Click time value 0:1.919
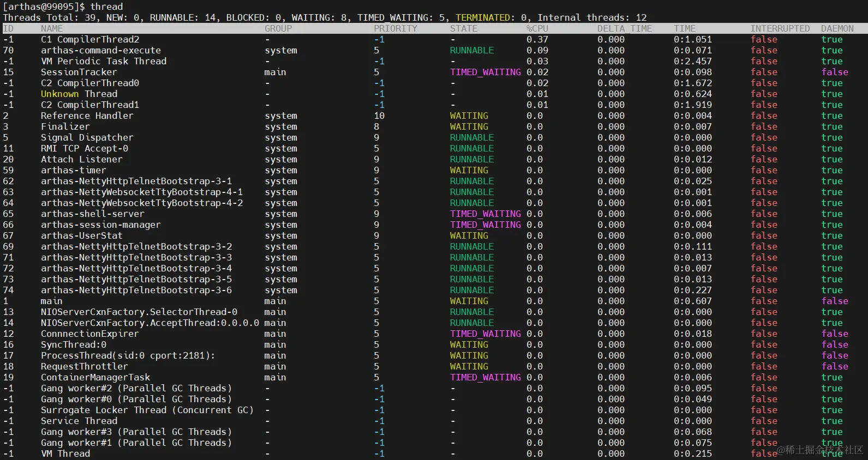Viewport: 868px width, 460px height. click(x=693, y=105)
